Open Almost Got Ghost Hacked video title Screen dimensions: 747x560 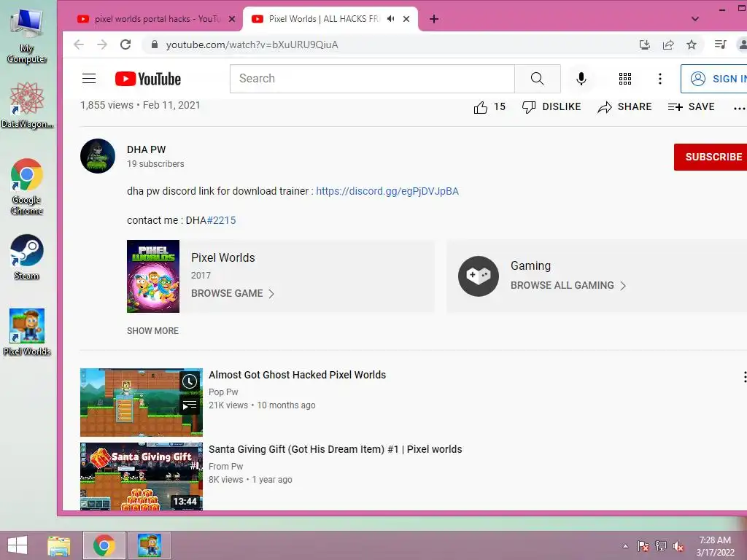(x=298, y=375)
